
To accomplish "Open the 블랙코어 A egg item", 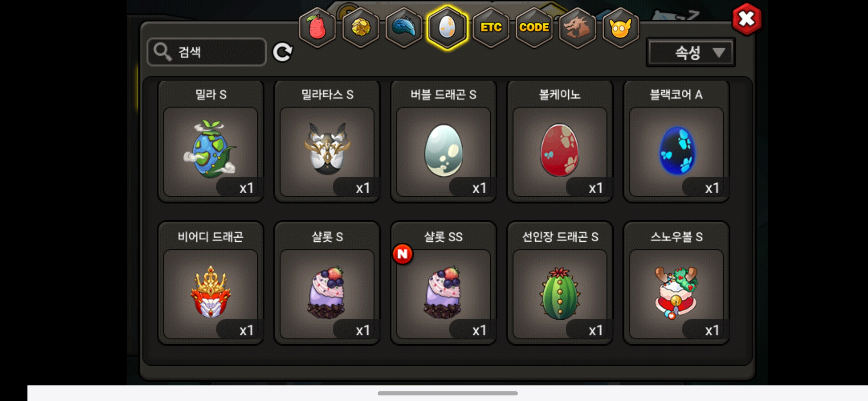I will pyautogui.click(x=677, y=141).
